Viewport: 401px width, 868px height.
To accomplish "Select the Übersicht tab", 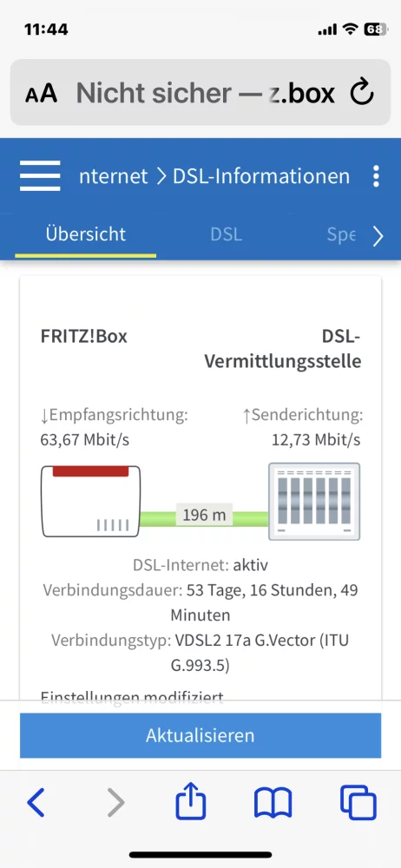I will point(86,234).
